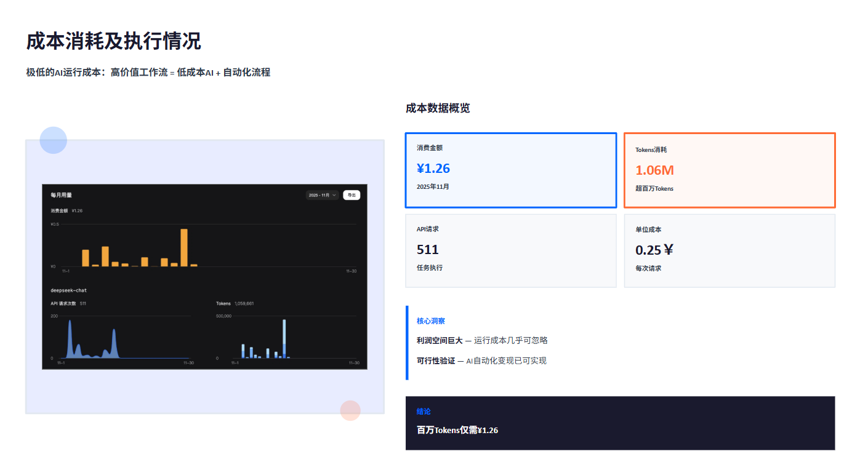Screen dimensions: 868x470
Task: Click the tallest blue Tokens bar
Action: pos(284,338)
